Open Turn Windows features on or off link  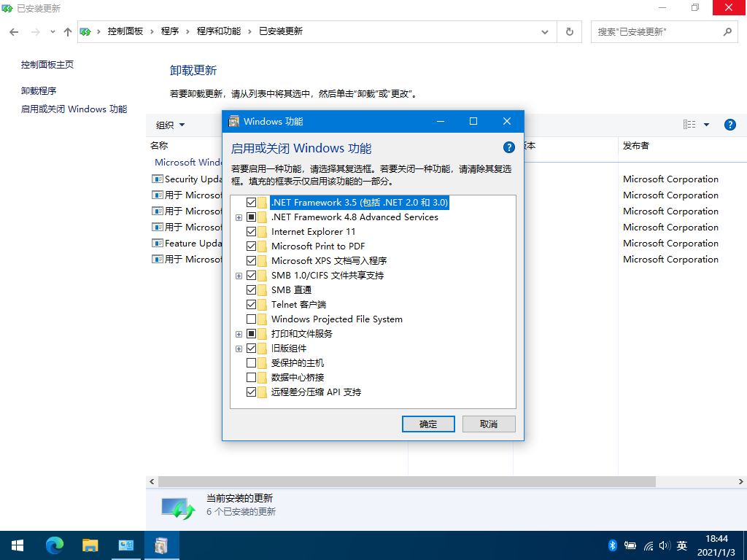(74, 109)
